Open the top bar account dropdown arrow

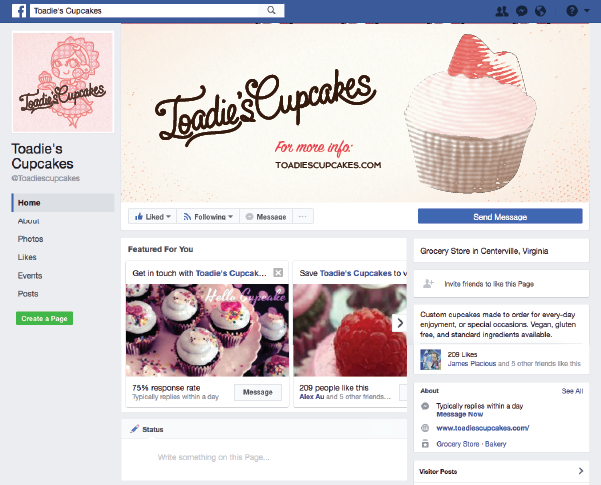click(x=587, y=11)
